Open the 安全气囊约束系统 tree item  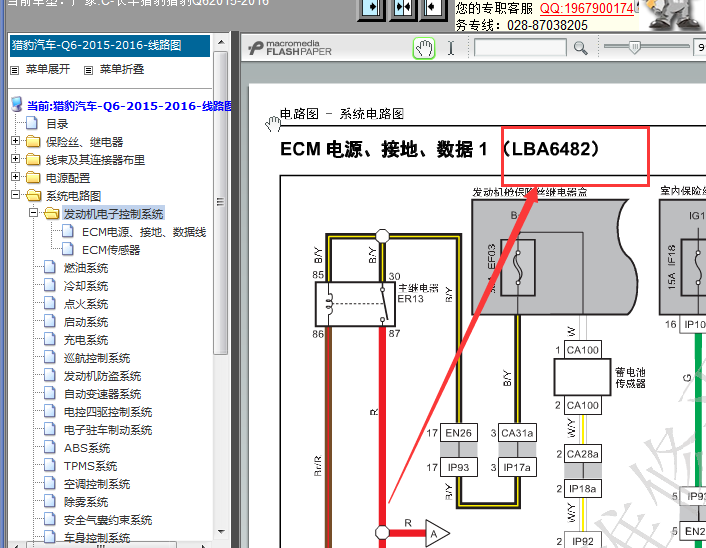click(x=108, y=520)
